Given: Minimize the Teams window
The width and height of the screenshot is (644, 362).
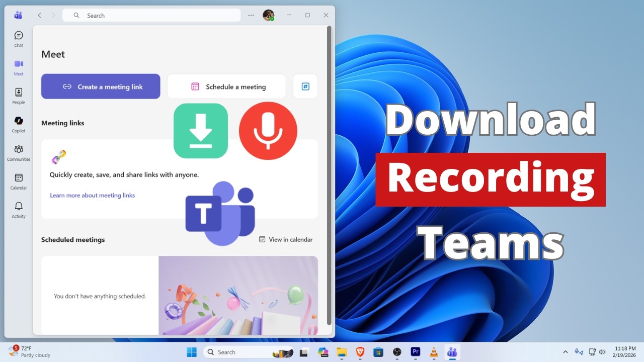Looking at the screenshot, I should coord(289,15).
